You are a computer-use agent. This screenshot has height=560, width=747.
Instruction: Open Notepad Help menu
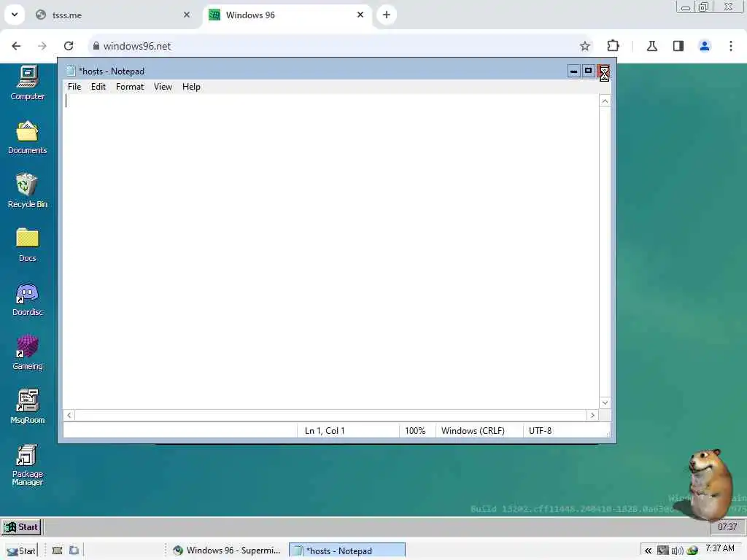point(191,87)
